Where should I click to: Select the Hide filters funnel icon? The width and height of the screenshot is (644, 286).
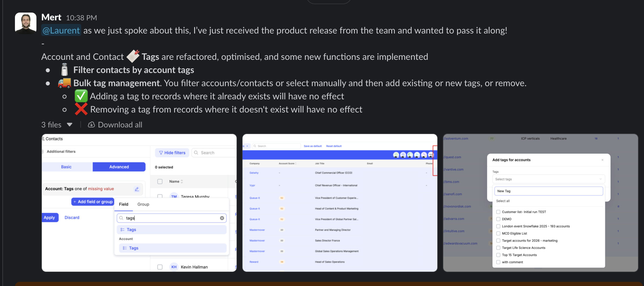click(161, 153)
